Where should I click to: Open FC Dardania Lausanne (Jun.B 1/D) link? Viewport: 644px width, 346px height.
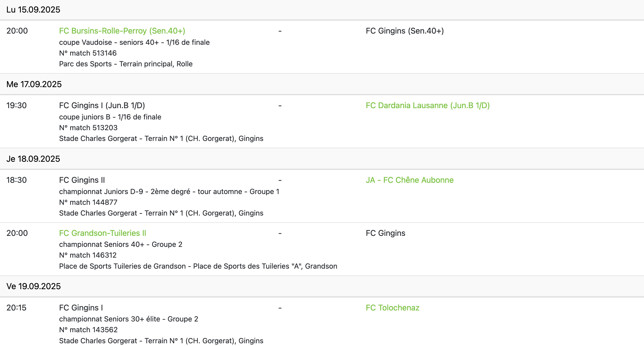427,105
